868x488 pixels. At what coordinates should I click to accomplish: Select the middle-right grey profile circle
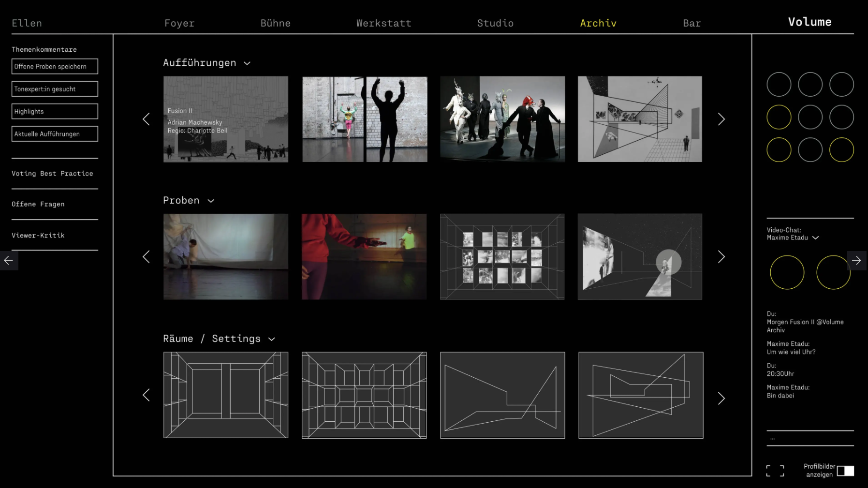pyautogui.click(x=841, y=117)
